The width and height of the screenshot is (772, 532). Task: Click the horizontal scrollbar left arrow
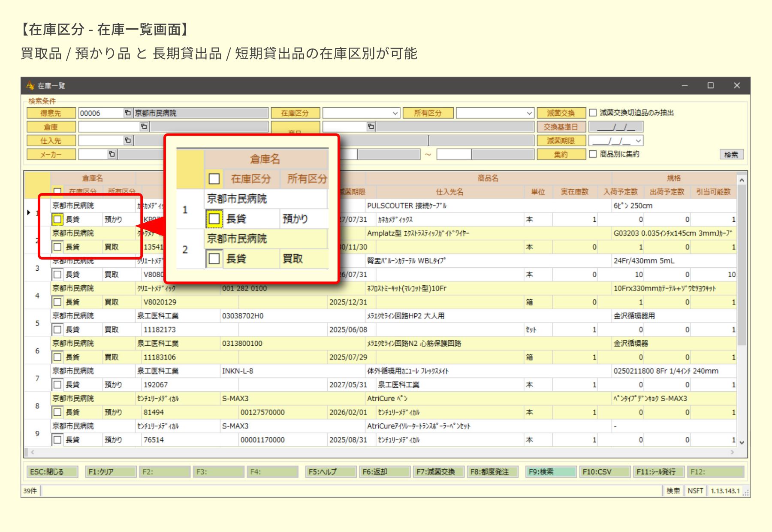[33, 452]
